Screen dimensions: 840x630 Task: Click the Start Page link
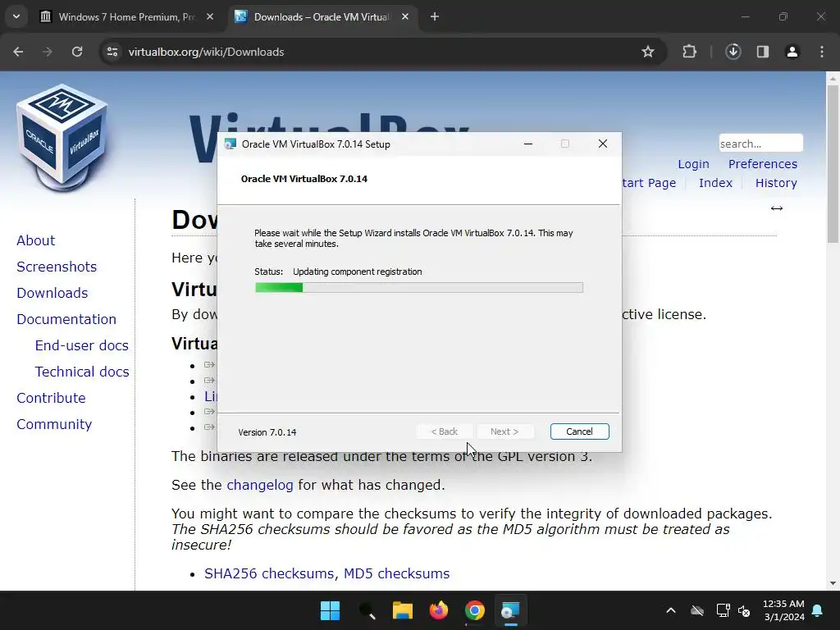(x=649, y=183)
